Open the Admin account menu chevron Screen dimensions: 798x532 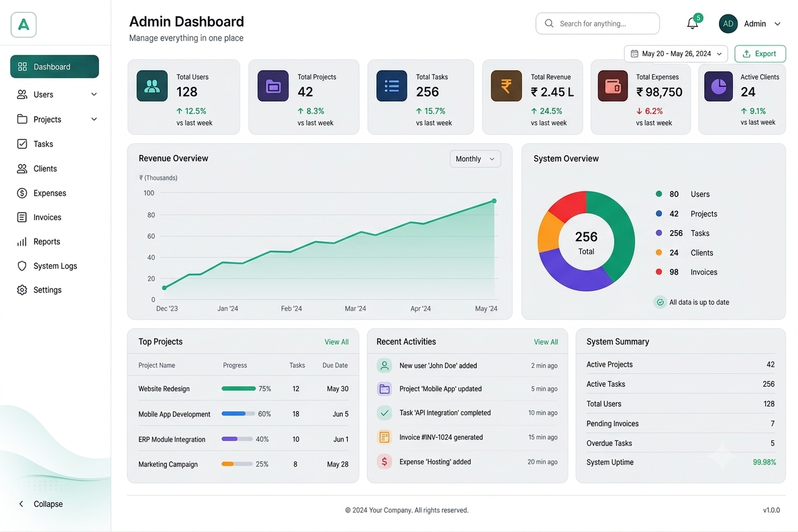tap(777, 24)
